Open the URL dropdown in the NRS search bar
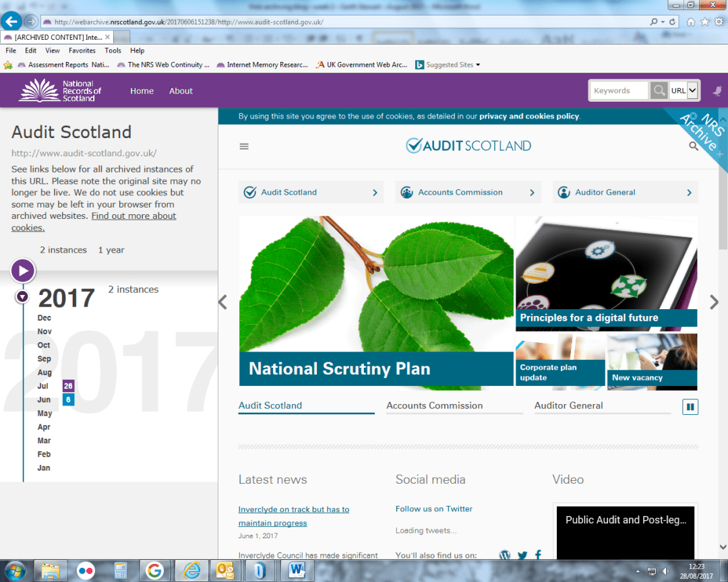The image size is (728, 582). coord(693,90)
